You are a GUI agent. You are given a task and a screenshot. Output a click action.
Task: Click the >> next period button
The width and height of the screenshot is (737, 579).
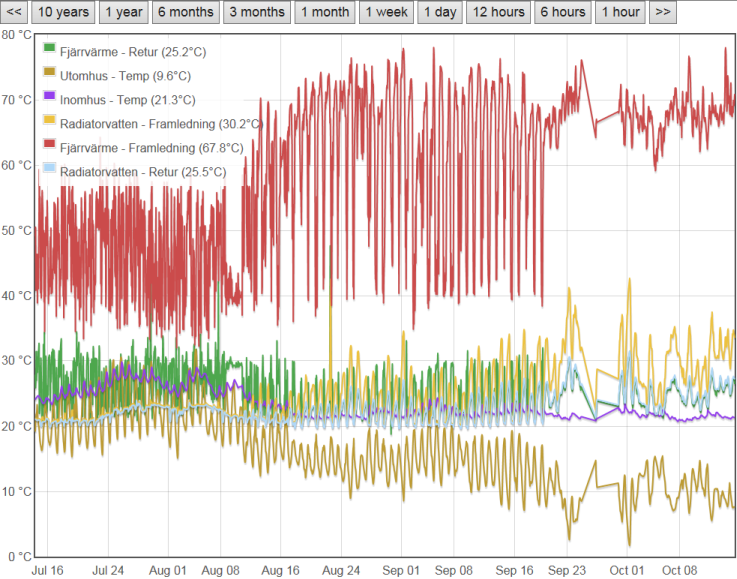coord(662,12)
